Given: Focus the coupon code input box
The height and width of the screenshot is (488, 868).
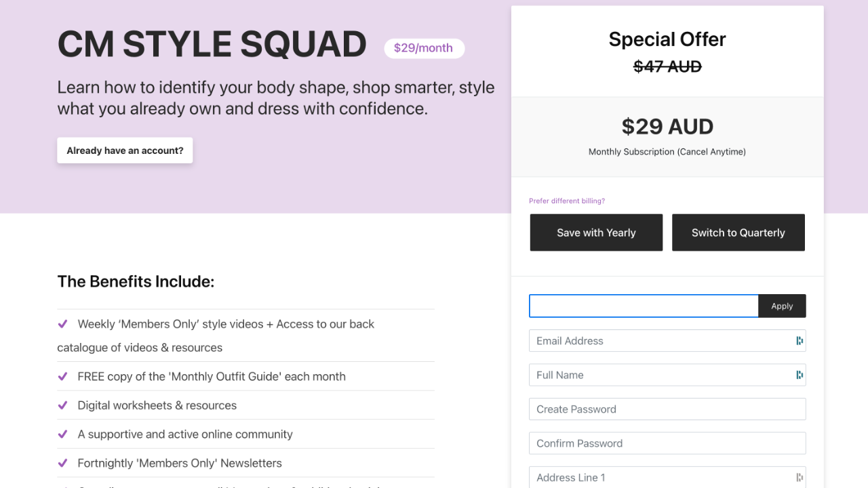Looking at the screenshot, I should [x=644, y=306].
